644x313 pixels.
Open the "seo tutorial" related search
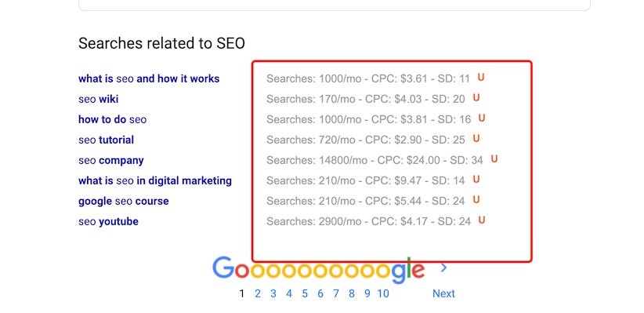click(107, 140)
